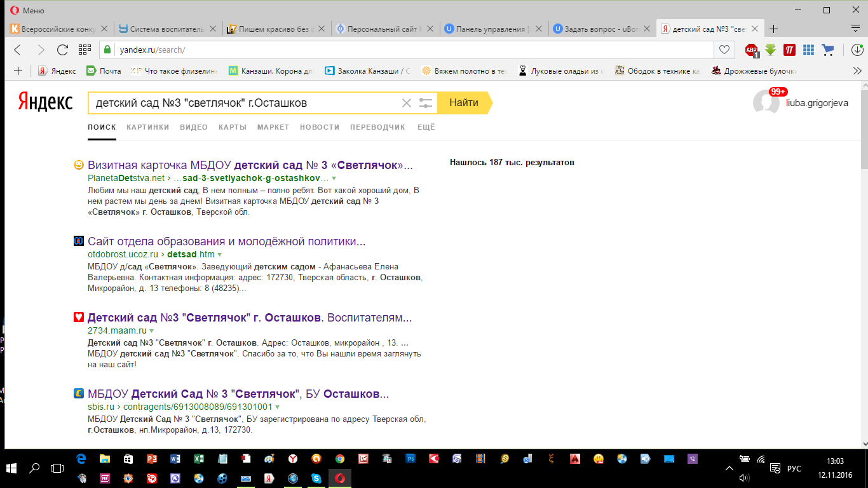Open the Windows Start menu
This screenshot has width=868, height=488.
click(x=12, y=468)
